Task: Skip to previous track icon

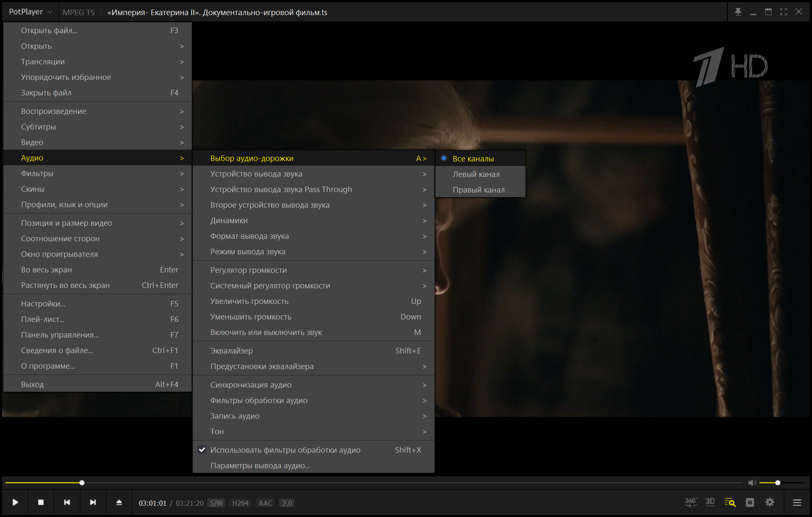Action: (x=67, y=502)
